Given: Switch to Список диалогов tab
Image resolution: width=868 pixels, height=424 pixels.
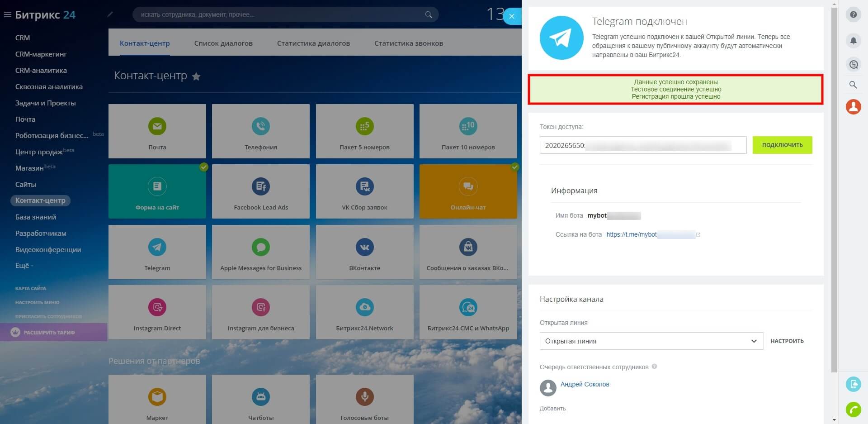Looking at the screenshot, I should tap(223, 43).
